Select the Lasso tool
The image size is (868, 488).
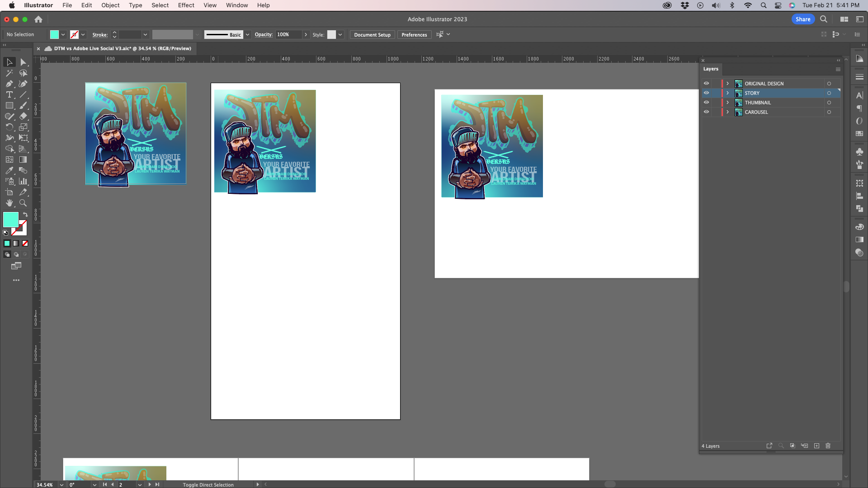point(24,73)
